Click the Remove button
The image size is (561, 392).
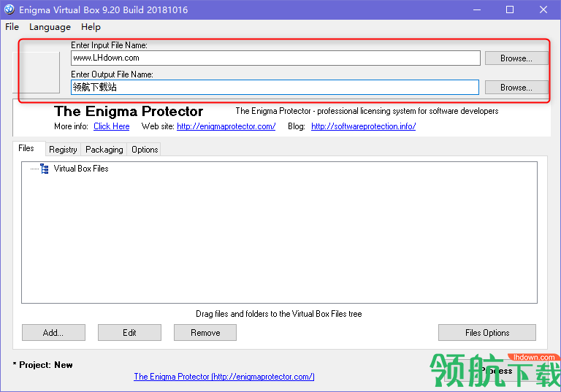click(205, 333)
